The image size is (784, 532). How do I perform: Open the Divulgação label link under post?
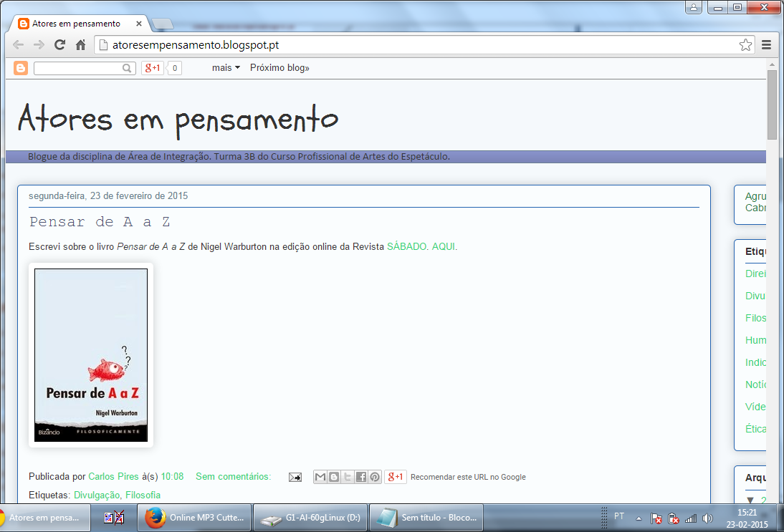pyautogui.click(x=97, y=495)
